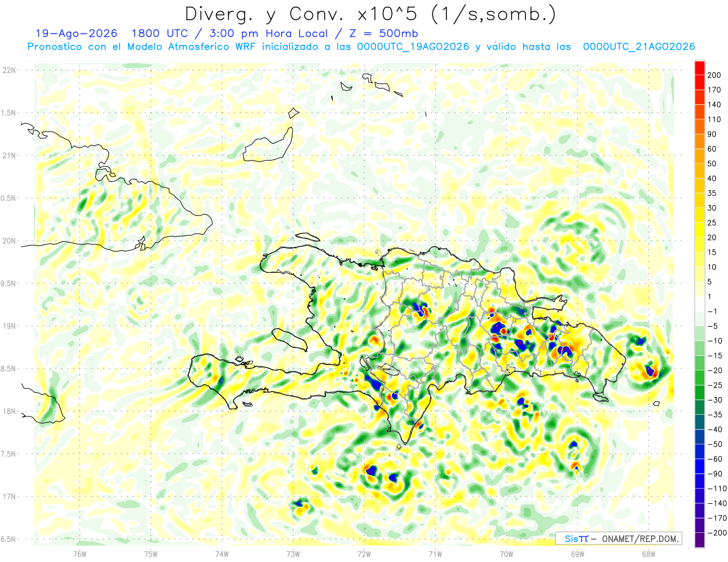The width and height of the screenshot is (728, 562).
Task: Click the '19N' latitude label
Action: pyautogui.click(x=9, y=326)
